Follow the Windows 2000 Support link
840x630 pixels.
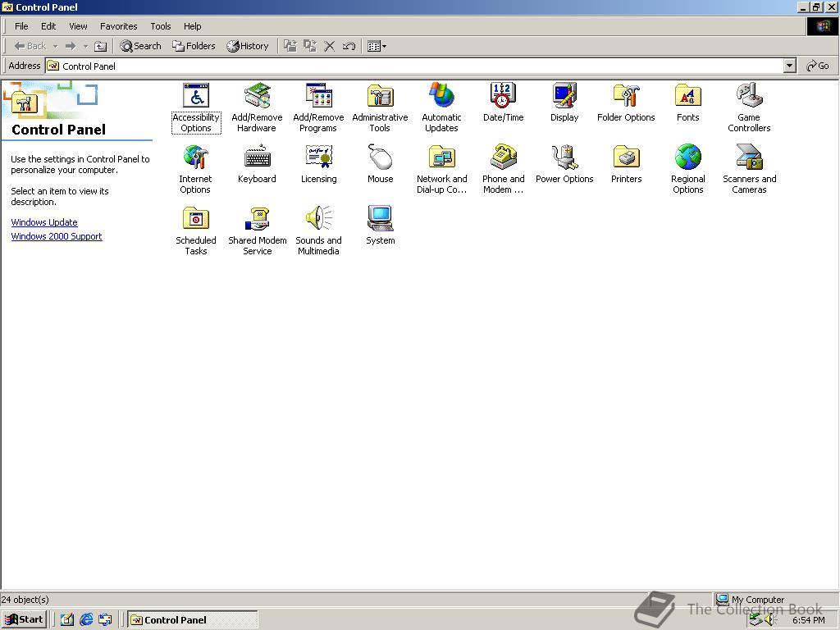pos(57,236)
